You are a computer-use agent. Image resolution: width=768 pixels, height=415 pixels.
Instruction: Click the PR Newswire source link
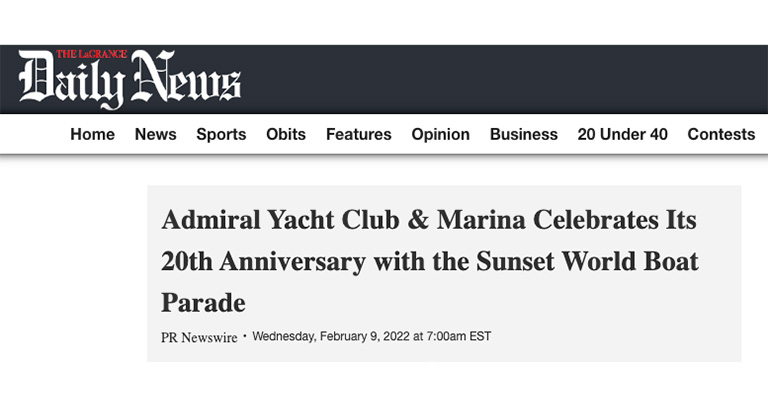tap(199, 338)
